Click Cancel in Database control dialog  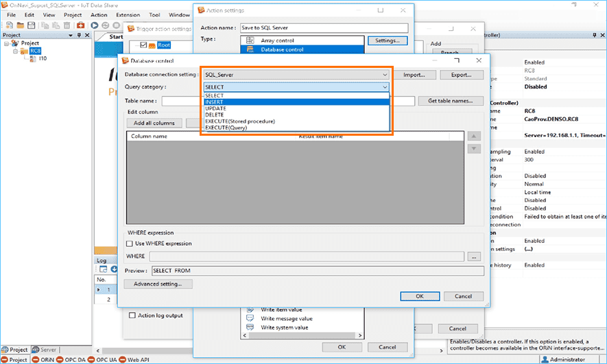(x=464, y=296)
